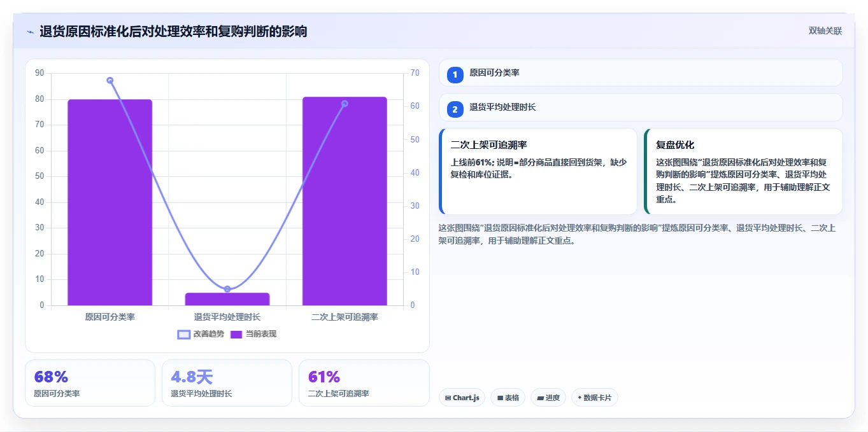Click the 68% 原因可分类率 stat card
Viewport: 868px width, 432px height.
click(90, 383)
